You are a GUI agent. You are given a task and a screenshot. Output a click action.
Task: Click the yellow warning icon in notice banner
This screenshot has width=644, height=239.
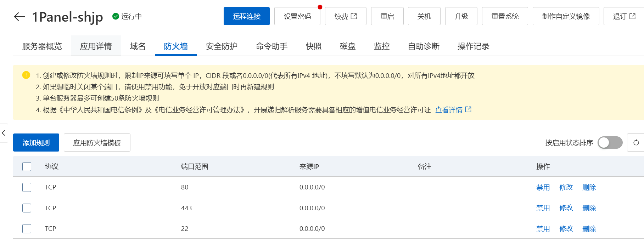coord(26,75)
